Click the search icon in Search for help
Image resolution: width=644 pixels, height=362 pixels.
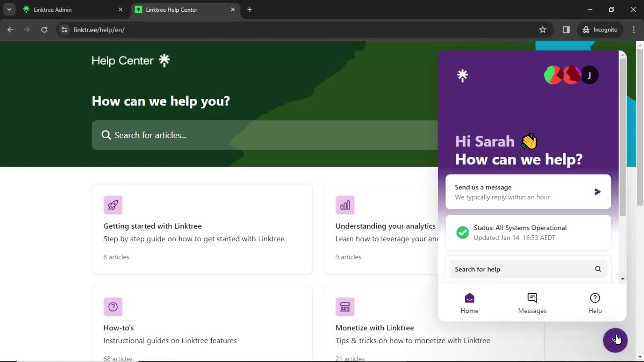point(598,269)
